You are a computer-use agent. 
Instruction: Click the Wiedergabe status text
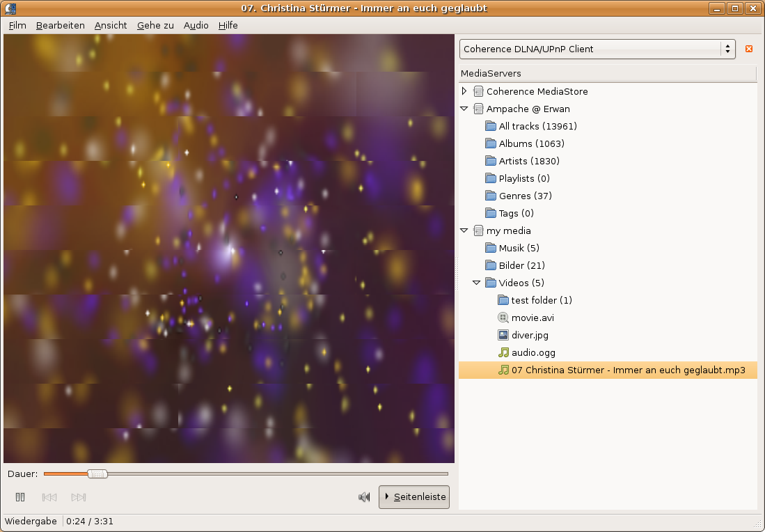click(31, 522)
